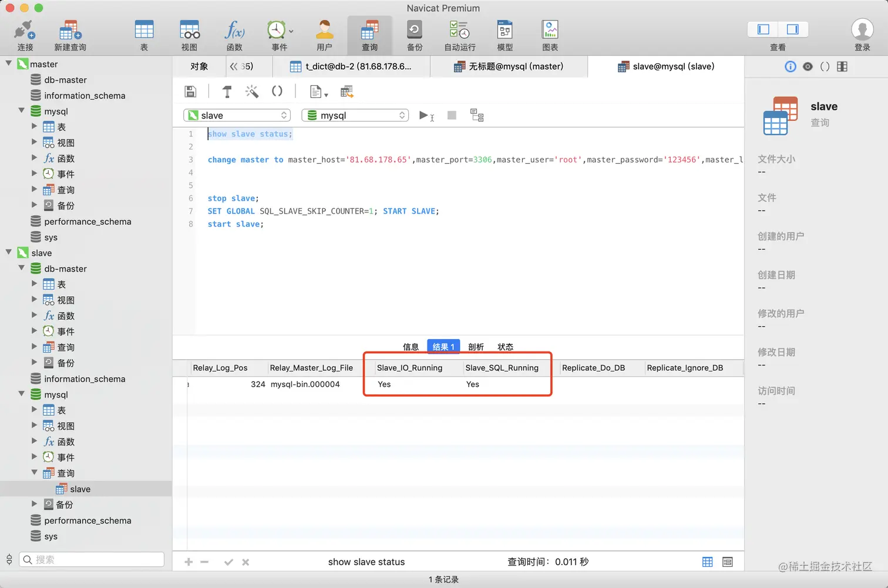Select the slave@mysql (slave) tab
The width and height of the screenshot is (888, 588).
click(x=666, y=66)
